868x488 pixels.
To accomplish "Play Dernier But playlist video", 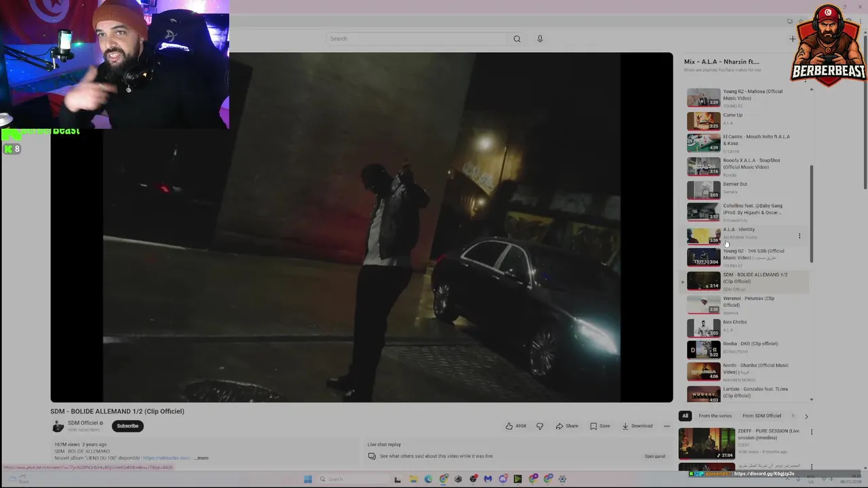I will (x=746, y=190).
